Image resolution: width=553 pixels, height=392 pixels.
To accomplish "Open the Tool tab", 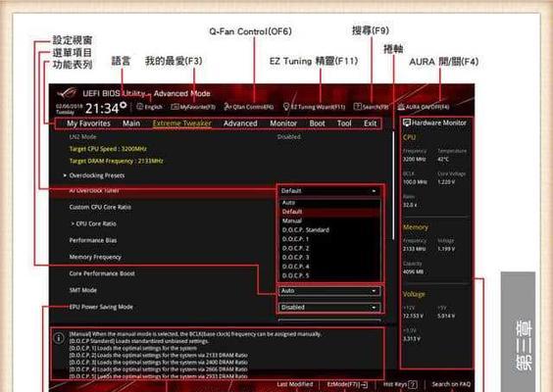I will 344,123.
